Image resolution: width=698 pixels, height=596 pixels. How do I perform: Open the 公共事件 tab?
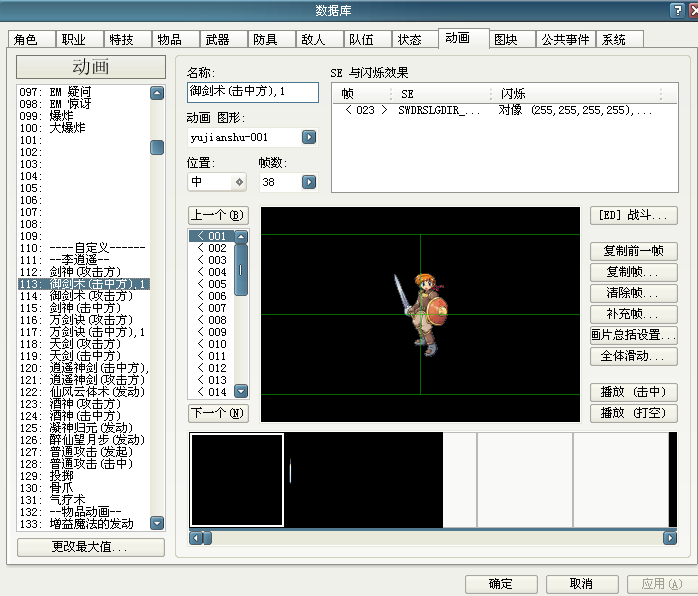(565, 39)
